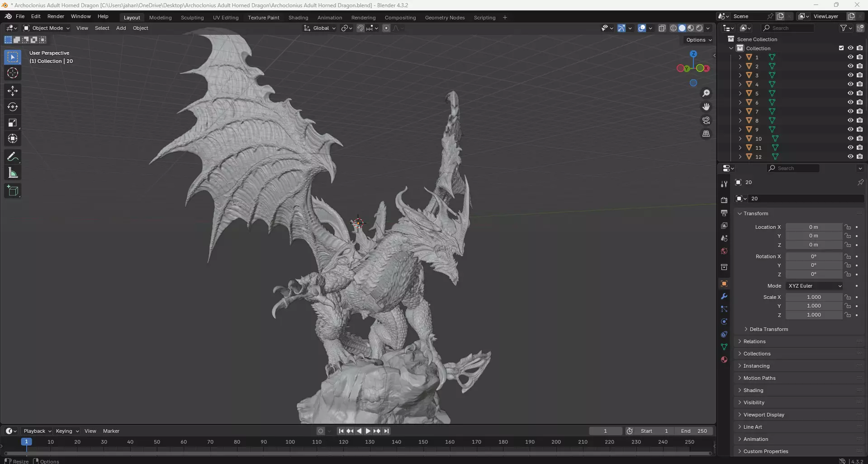Open the Scene properties tab
The image size is (868, 464).
coord(724,238)
